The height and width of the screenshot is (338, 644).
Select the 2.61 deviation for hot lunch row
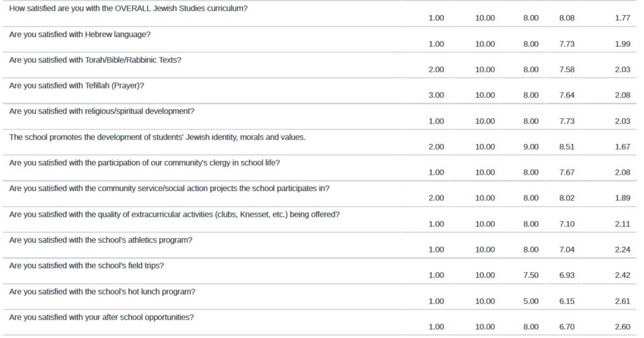click(x=623, y=302)
